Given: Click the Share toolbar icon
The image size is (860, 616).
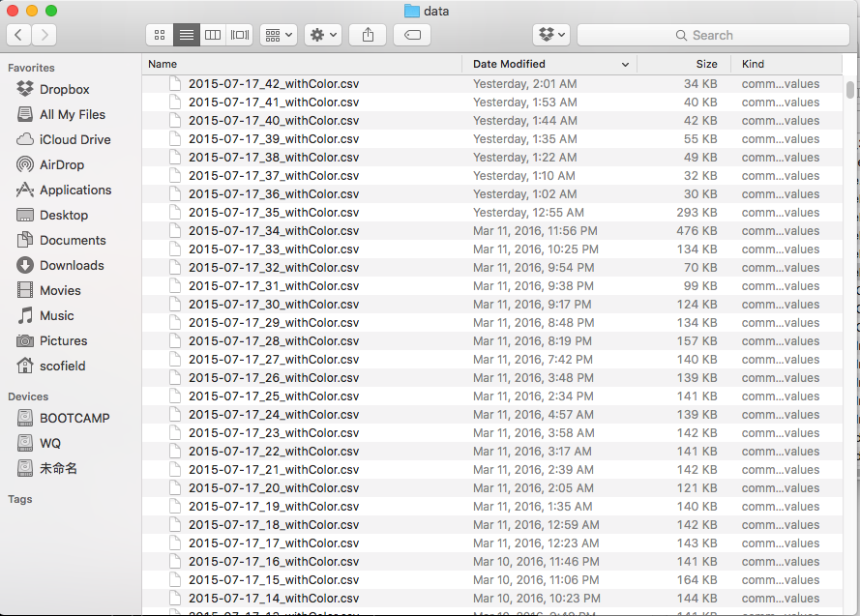Looking at the screenshot, I should tap(368, 35).
